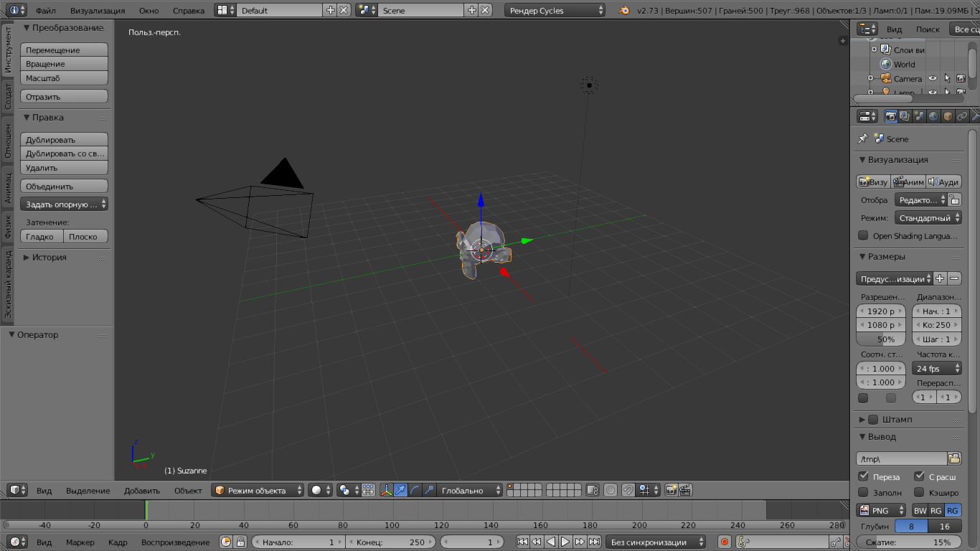The image size is (980, 551).
Task: Click the output folder browse icon
Action: (954, 458)
